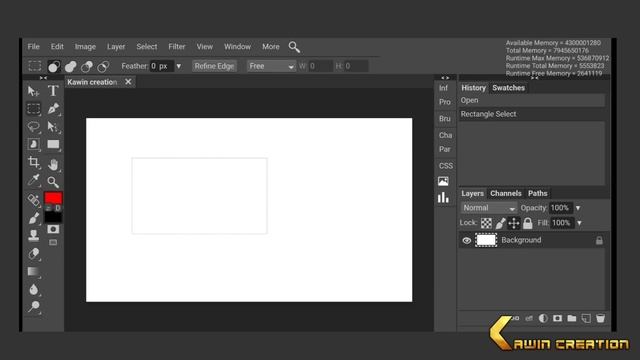Open the File menu

point(33,47)
